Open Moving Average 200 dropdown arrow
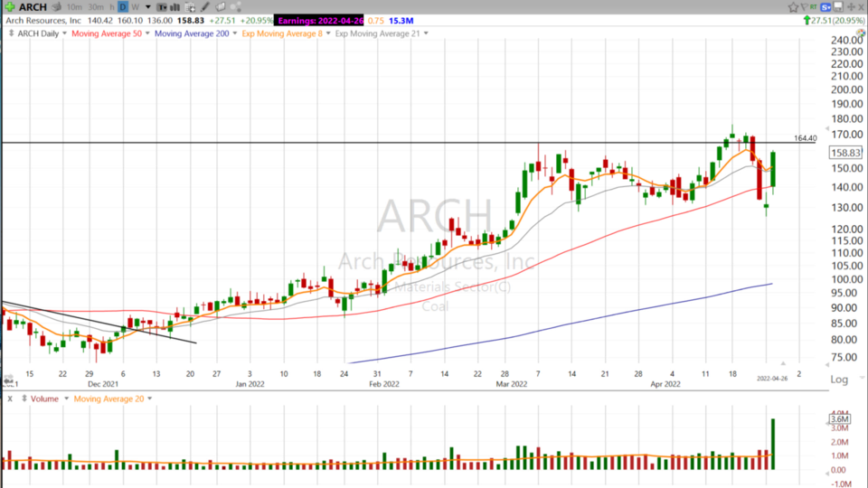The image size is (868, 488). 235,33
